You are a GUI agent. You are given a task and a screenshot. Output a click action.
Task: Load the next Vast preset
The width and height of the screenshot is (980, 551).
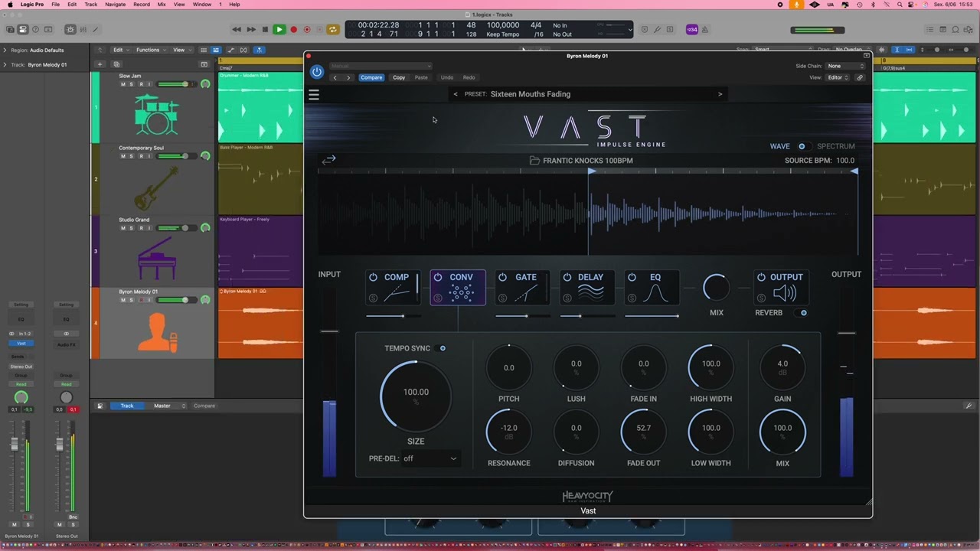pyautogui.click(x=720, y=94)
